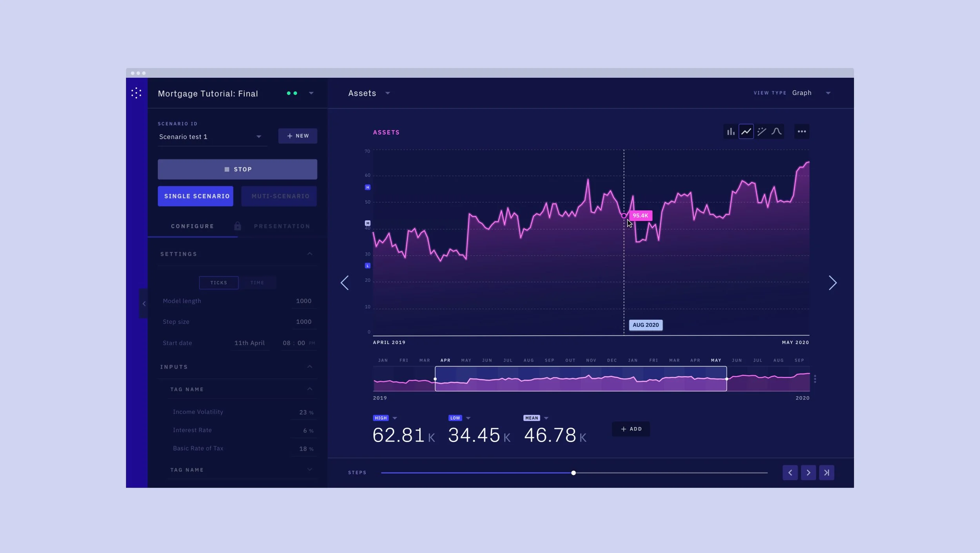The width and height of the screenshot is (980, 553).
Task: Toggle settings to Time mode
Action: (257, 283)
